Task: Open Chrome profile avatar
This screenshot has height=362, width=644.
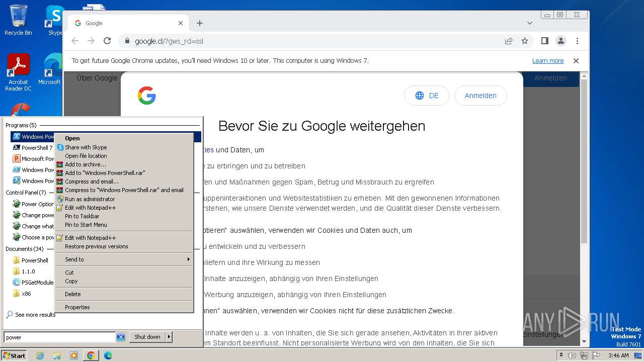Action: tap(561, 41)
